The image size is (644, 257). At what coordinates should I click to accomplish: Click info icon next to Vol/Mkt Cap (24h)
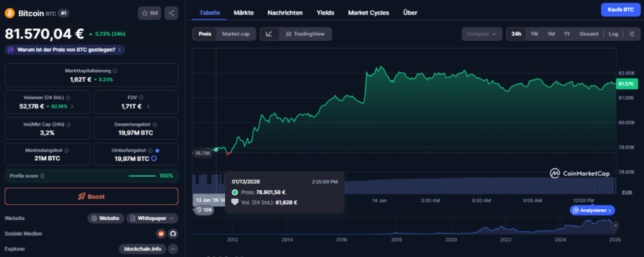(x=69, y=124)
